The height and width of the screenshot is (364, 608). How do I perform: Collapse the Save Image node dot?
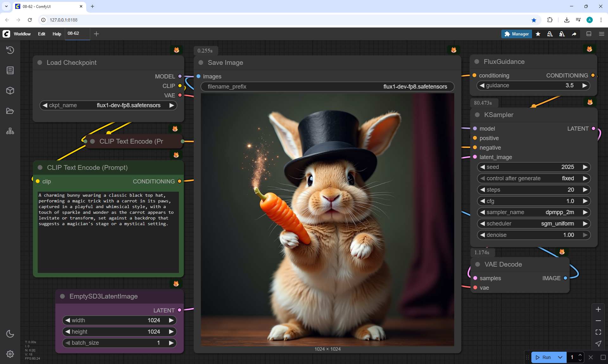201,63
